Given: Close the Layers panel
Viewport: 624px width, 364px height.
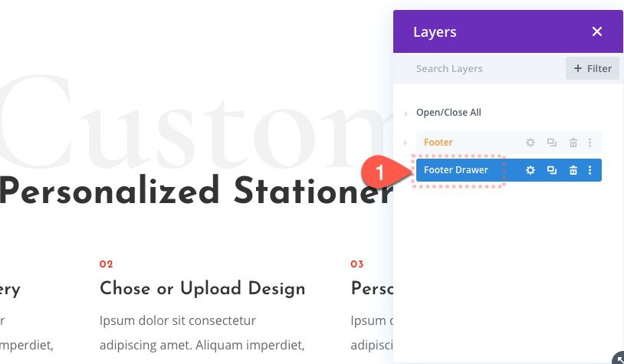Looking at the screenshot, I should tap(597, 31).
